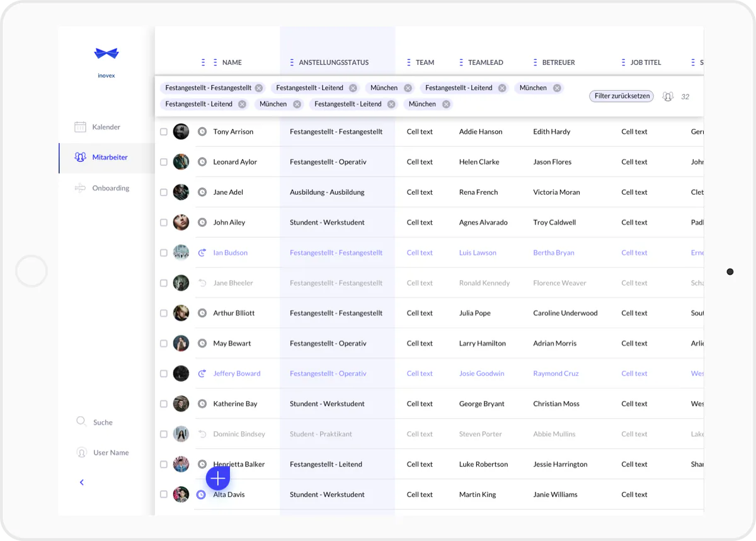Viewport: 756px width, 541px height.
Task: Open the User Name profile icon
Action: (x=81, y=452)
